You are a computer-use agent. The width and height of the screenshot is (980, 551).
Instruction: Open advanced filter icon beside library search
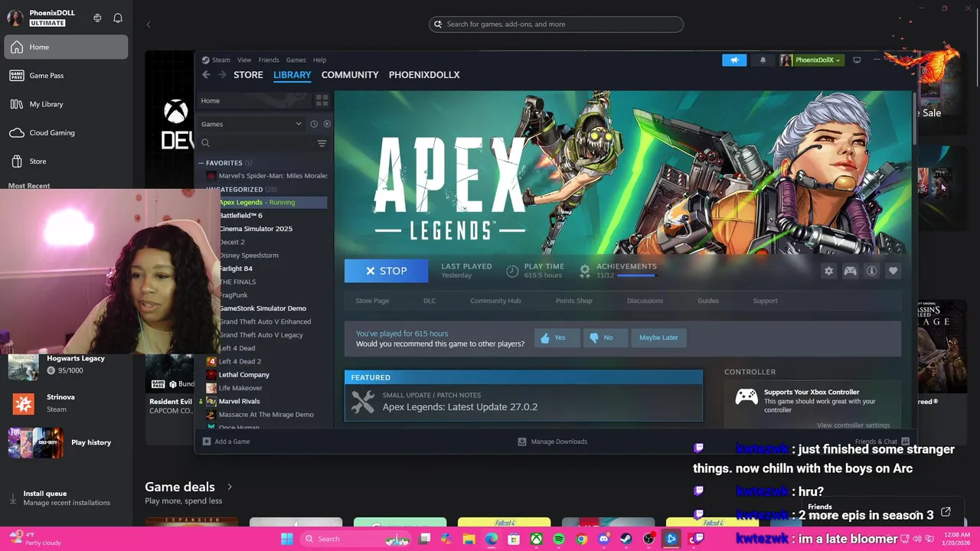pyautogui.click(x=322, y=143)
